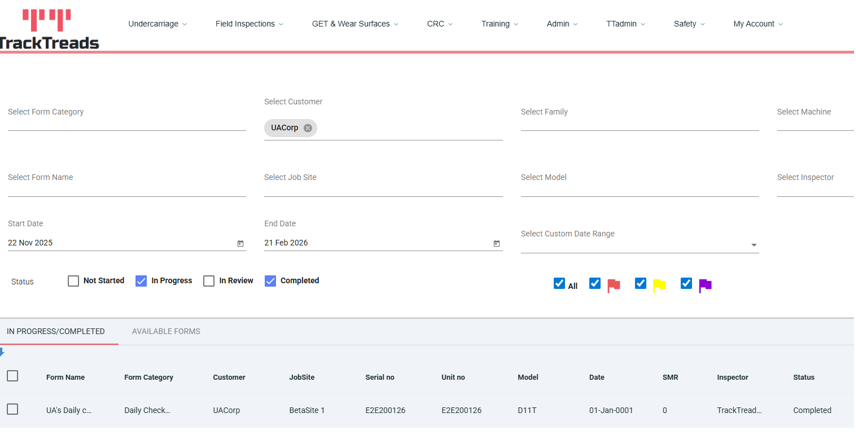Open the Start Date calendar picker
Image resolution: width=856 pixels, height=433 pixels.
[x=240, y=244]
